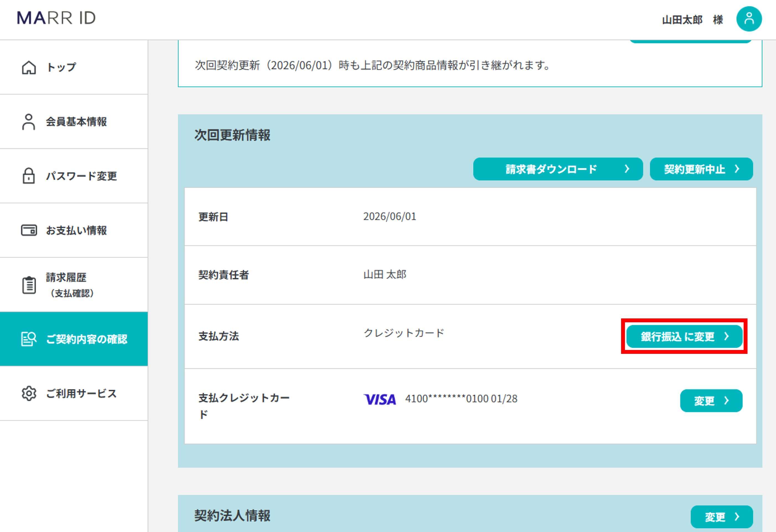The image size is (776, 532).
Task: Click the clipboard icon beside 請求履歴
Action: [x=29, y=285]
